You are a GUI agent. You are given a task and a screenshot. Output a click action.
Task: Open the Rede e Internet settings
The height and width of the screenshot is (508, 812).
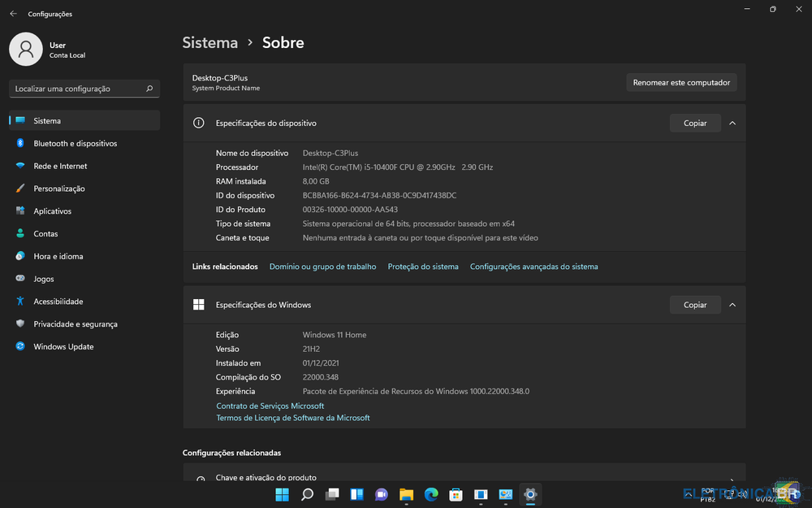click(60, 166)
